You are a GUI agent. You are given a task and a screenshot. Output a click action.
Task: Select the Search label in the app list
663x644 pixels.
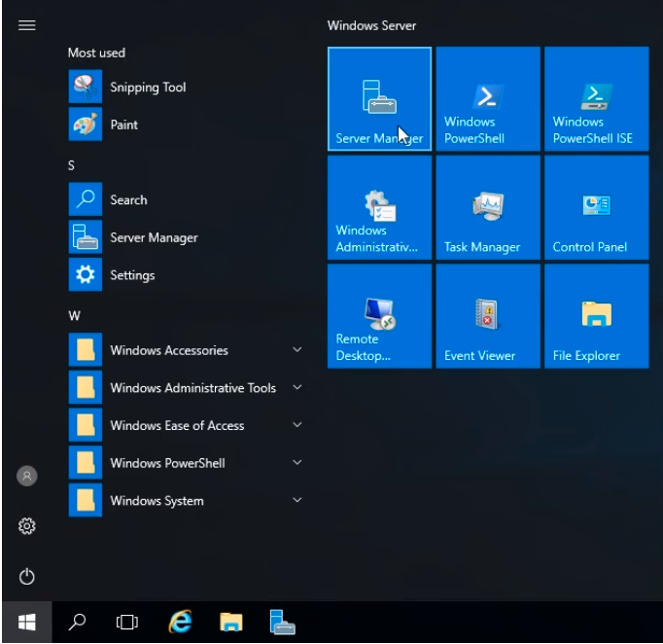128,199
